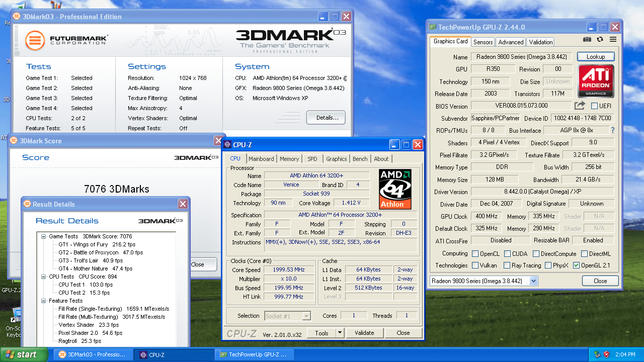Click the Tools button in CPU-Z

coord(321,333)
